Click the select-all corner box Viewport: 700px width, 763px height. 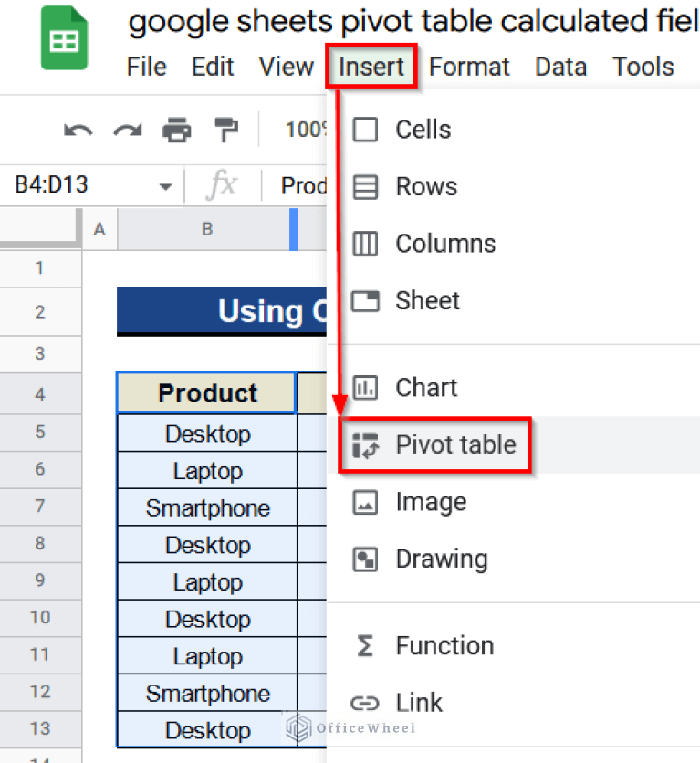pyautogui.click(x=40, y=229)
